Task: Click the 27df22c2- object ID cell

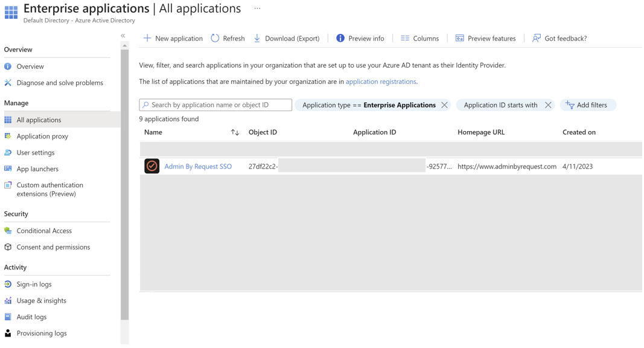Action: point(263,166)
